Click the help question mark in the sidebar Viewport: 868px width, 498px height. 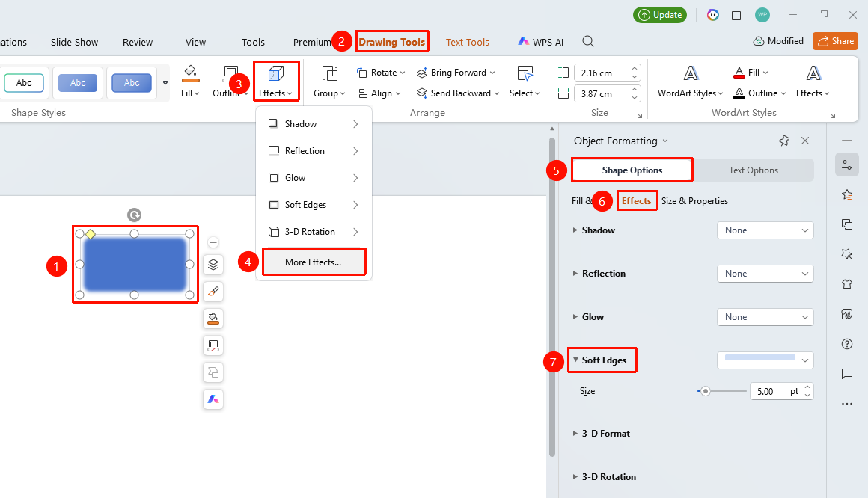(847, 344)
